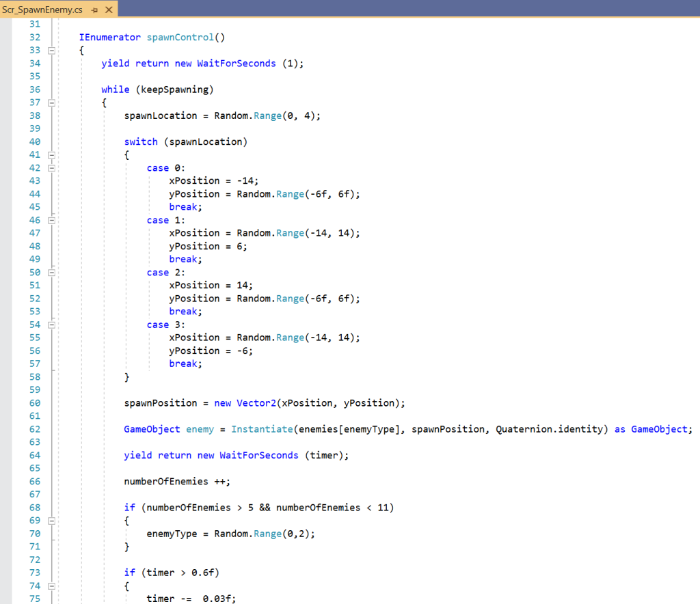Click the numberOfEnemies ++ statement
Image resolution: width=700 pixels, height=604 pixels.
coord(176,482)
